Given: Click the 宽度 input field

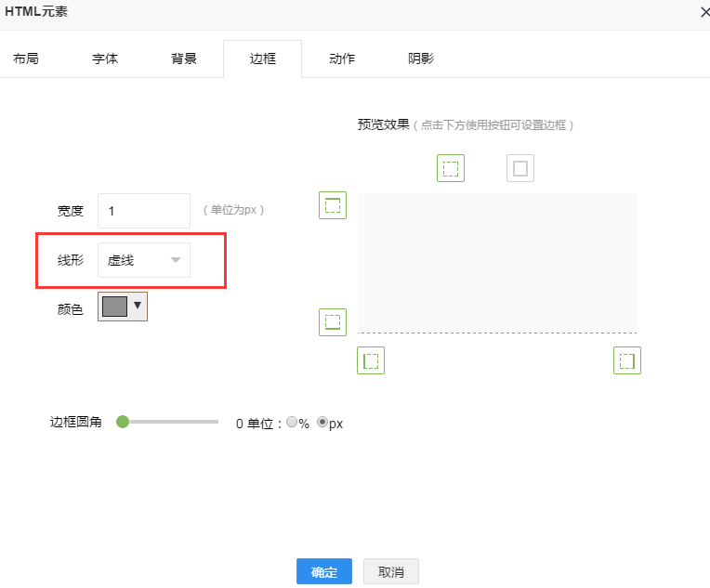Looking at the screenshot, I should [144, 211].
